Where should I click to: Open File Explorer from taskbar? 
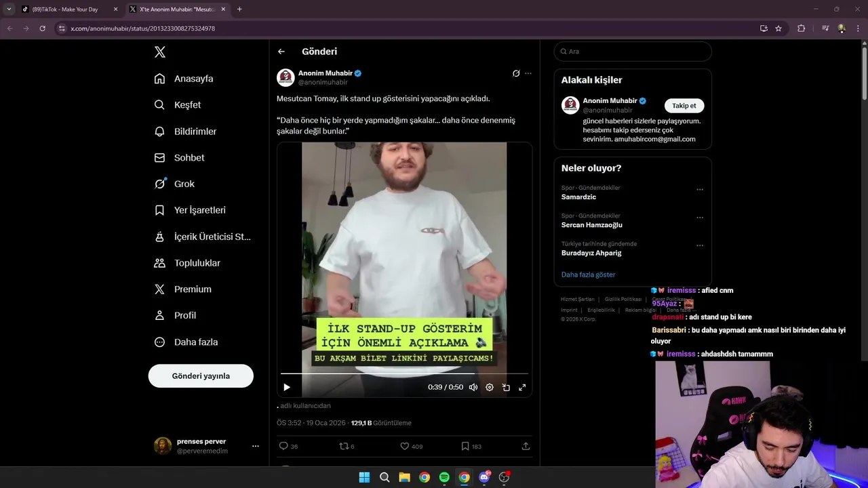tap(404, 477)
